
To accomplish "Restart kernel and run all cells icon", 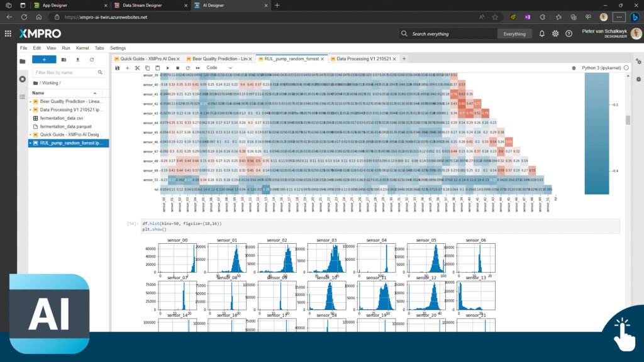I will [x=197, y=68].
